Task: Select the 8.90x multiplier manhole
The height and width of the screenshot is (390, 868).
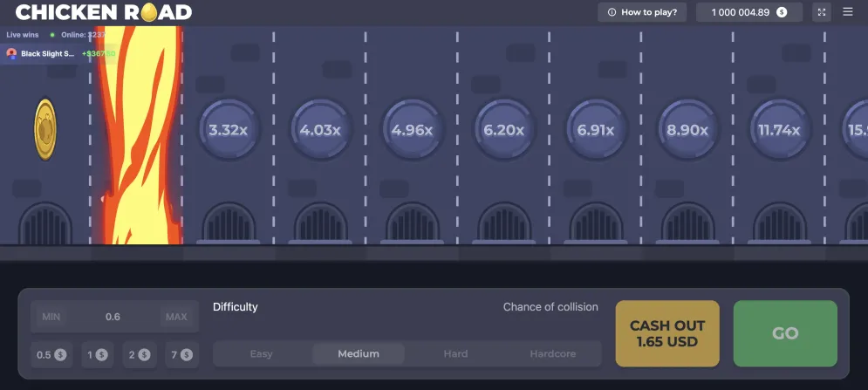Action: pos(687,130)
